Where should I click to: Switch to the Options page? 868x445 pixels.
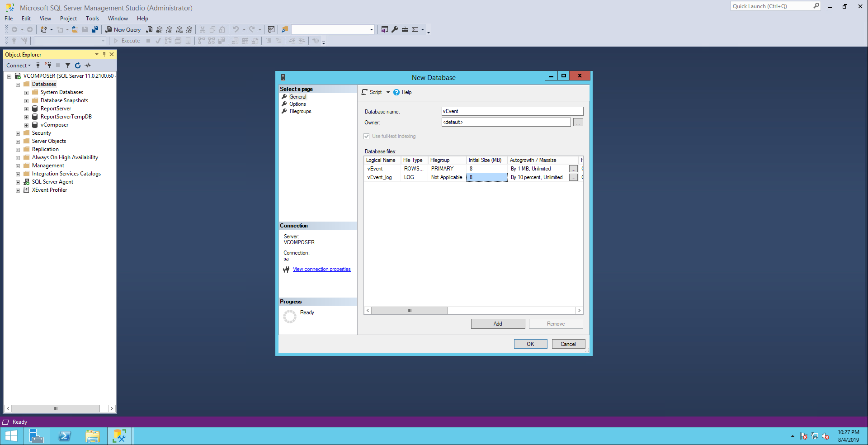pos(297,104)
